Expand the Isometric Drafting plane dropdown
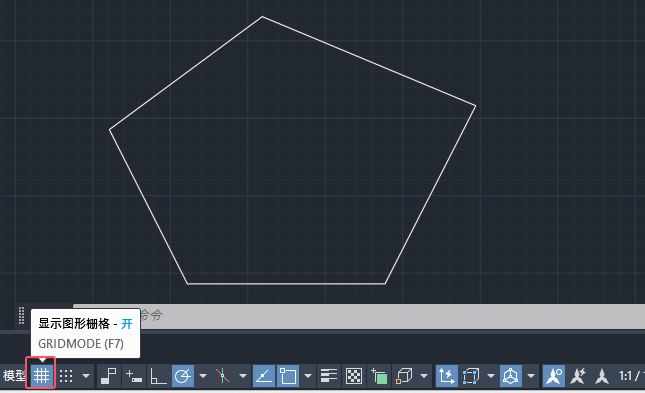 (x=243, y=375)
